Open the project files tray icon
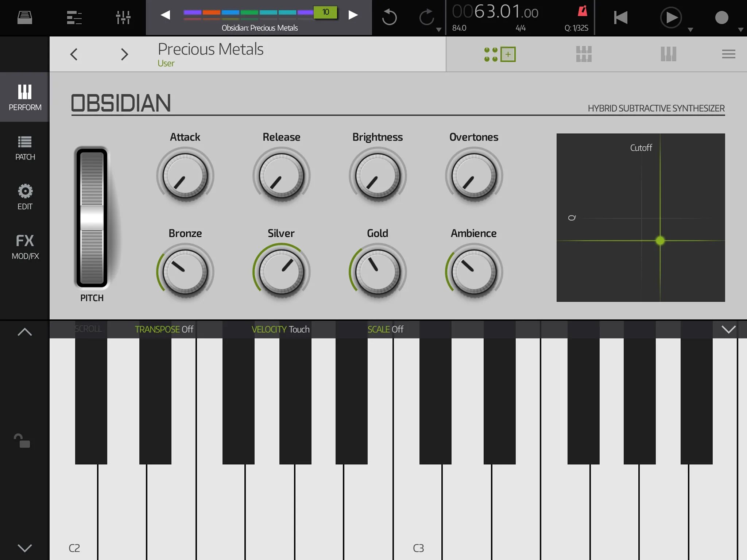 point(24,17)
